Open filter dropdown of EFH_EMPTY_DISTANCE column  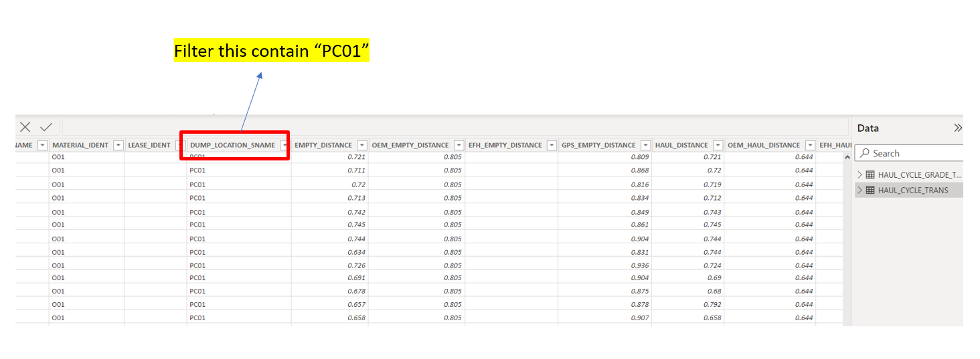(552, 145)
